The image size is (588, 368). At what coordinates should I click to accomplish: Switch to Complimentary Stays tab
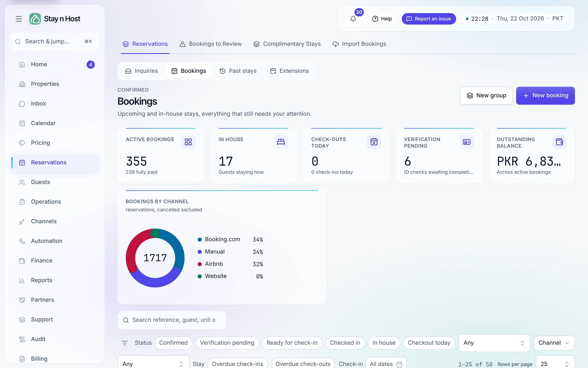click(287, 44)
